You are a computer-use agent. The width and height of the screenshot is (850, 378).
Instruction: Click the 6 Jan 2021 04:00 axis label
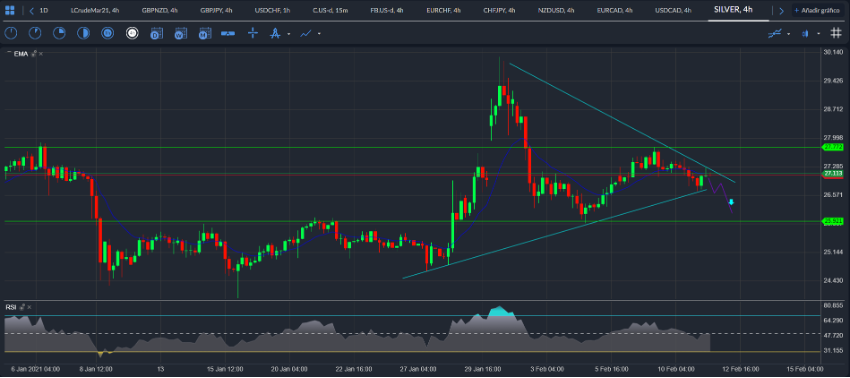35,369
